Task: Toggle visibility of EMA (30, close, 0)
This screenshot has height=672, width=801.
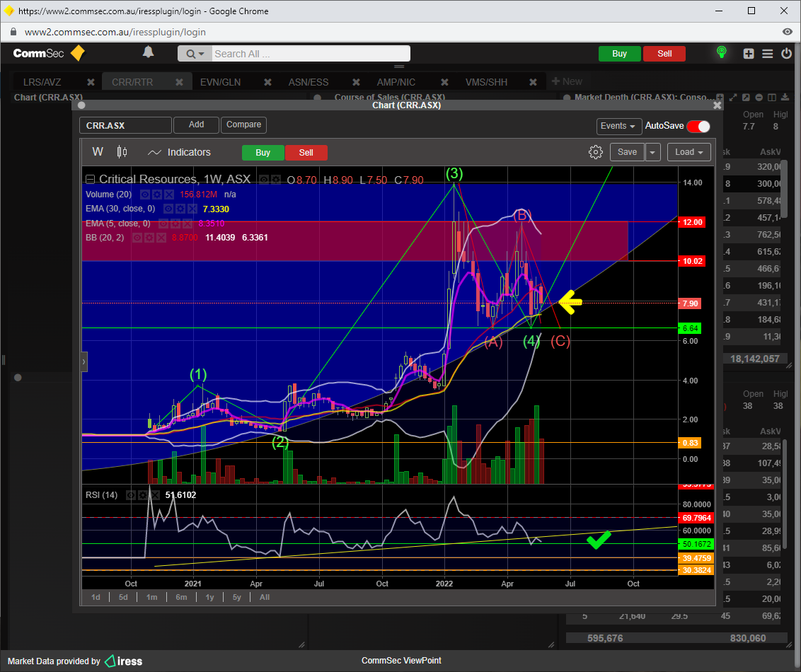Action: [x=168, y=209]
